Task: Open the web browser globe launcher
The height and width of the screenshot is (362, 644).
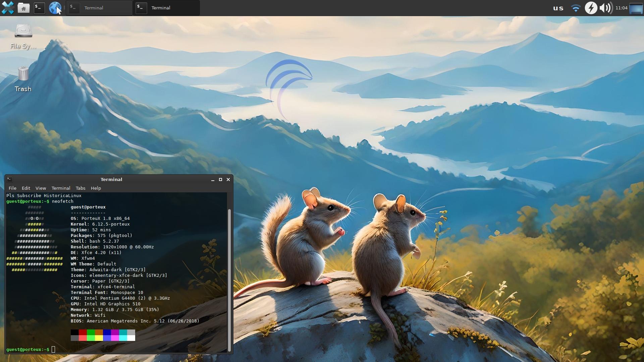Action: coord(55,8)
